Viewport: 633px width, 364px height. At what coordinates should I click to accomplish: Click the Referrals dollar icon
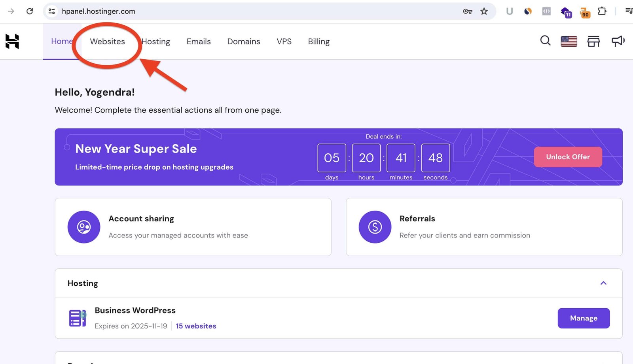[375, 227]
